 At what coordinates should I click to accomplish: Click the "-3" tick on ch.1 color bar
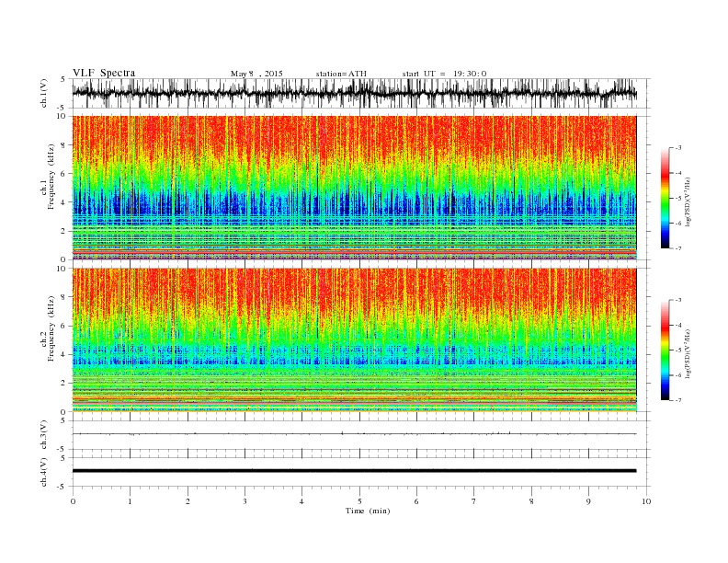pyautogui.click(x=678, y=148)
